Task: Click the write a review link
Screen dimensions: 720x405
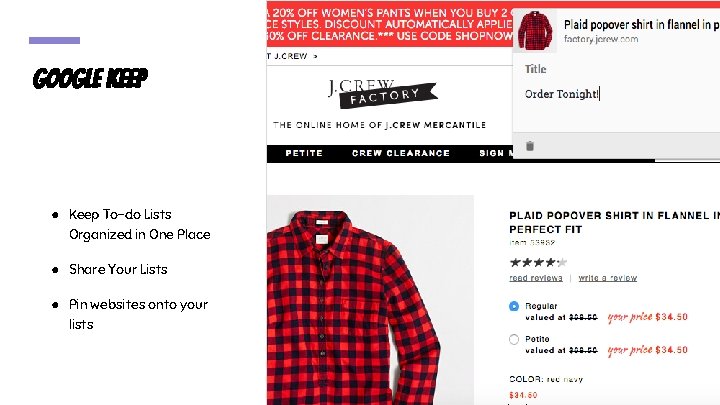Action: pyautogui.click(x=608, y=278)
